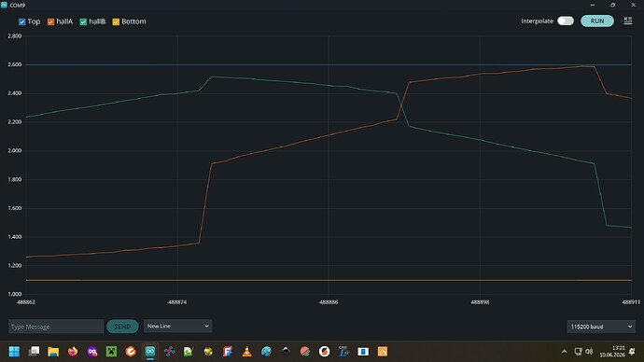Click the Type Message input field

point(56,327)
